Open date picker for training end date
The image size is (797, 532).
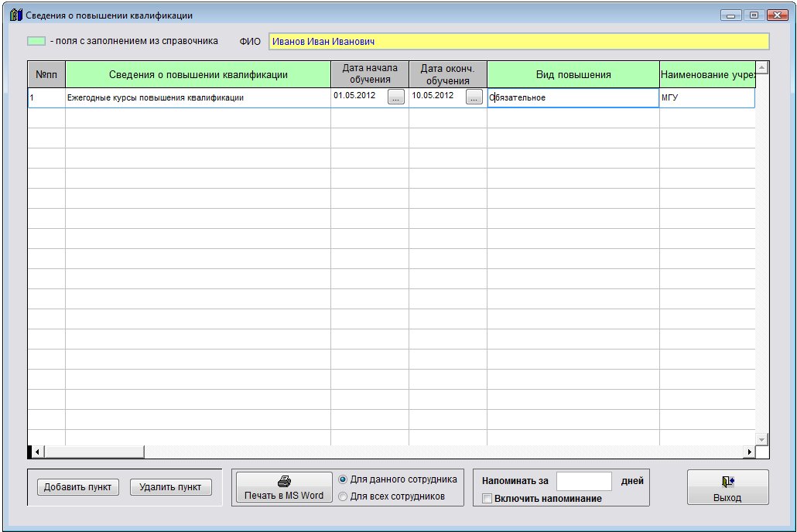point(474,97)
